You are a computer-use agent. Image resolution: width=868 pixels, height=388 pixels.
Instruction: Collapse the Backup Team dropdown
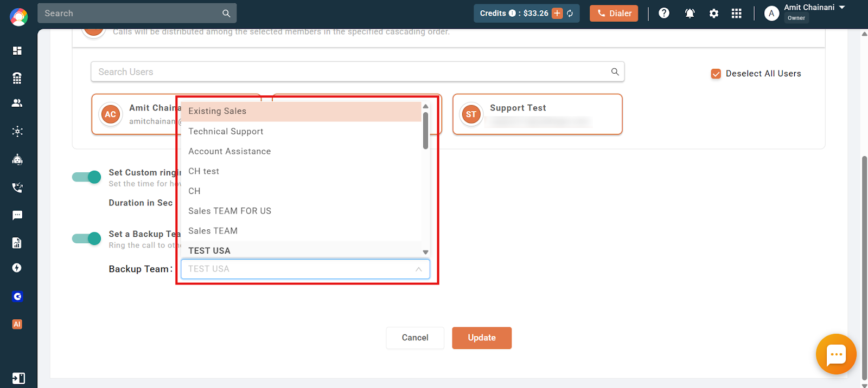click(x=418, y=269)
